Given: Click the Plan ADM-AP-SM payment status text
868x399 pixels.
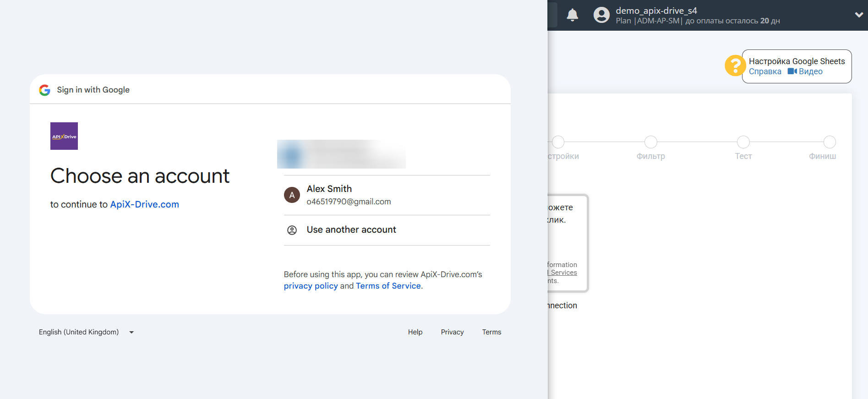Looking at the screenshot, I should click(x=698, y=21).
